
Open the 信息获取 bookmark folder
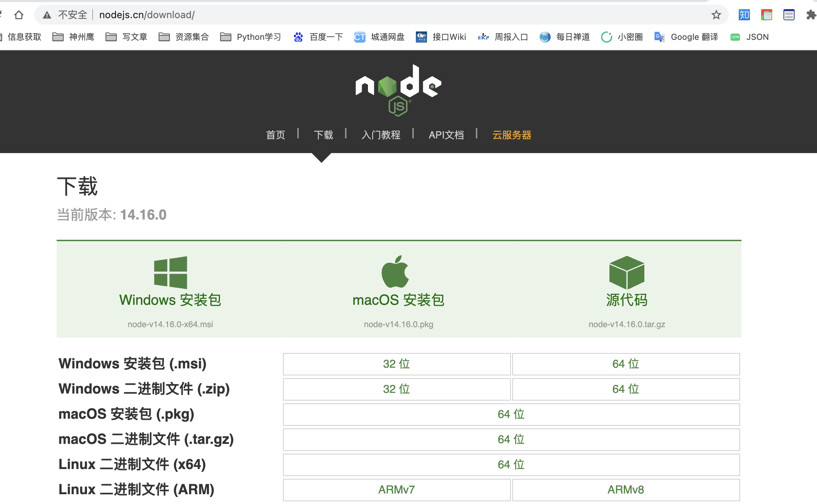point(21,37)
